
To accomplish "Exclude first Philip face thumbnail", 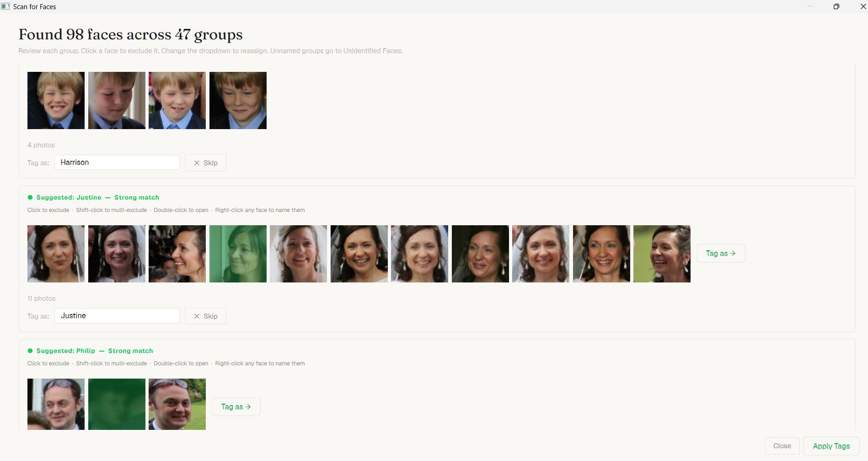I will [56, 404].
